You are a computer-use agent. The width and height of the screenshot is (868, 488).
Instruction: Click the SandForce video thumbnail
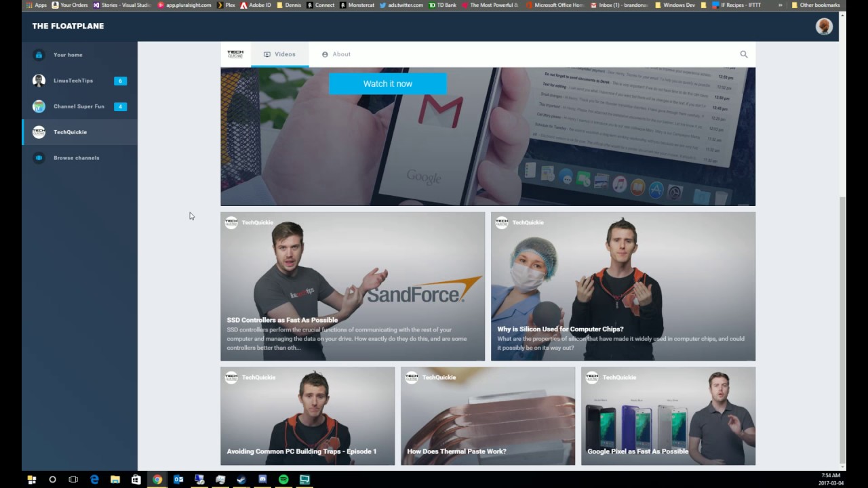353,286
